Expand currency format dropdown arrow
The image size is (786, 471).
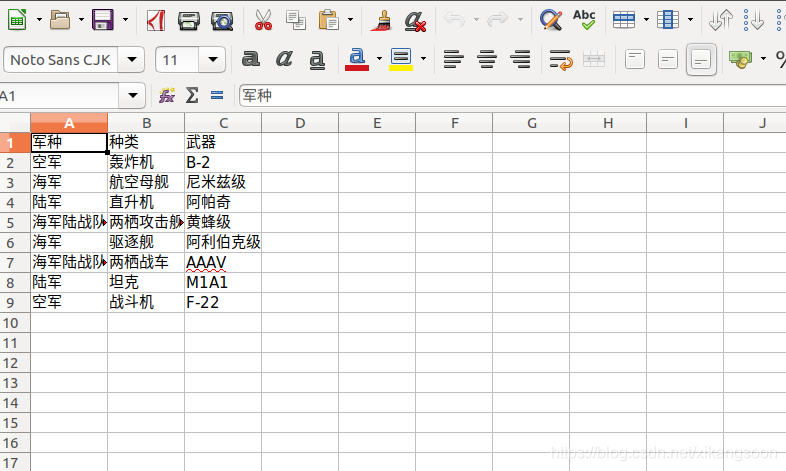(763, 60)
